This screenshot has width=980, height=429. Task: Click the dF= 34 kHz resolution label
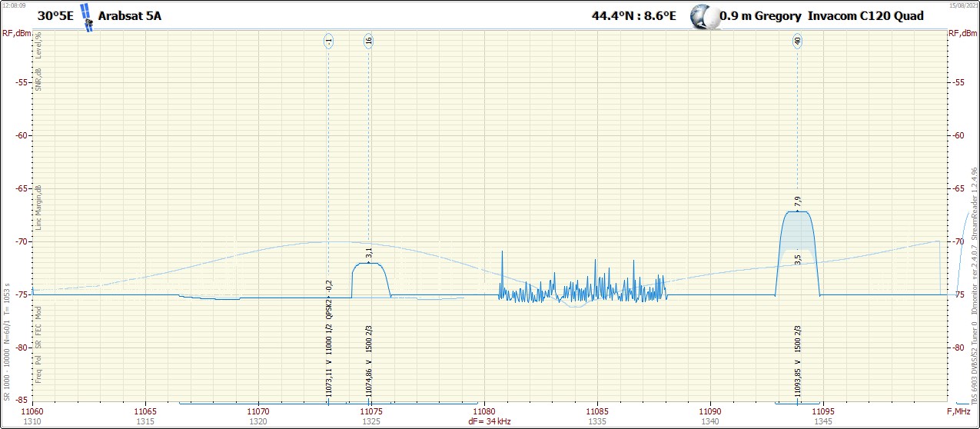(x=490, y=421)
